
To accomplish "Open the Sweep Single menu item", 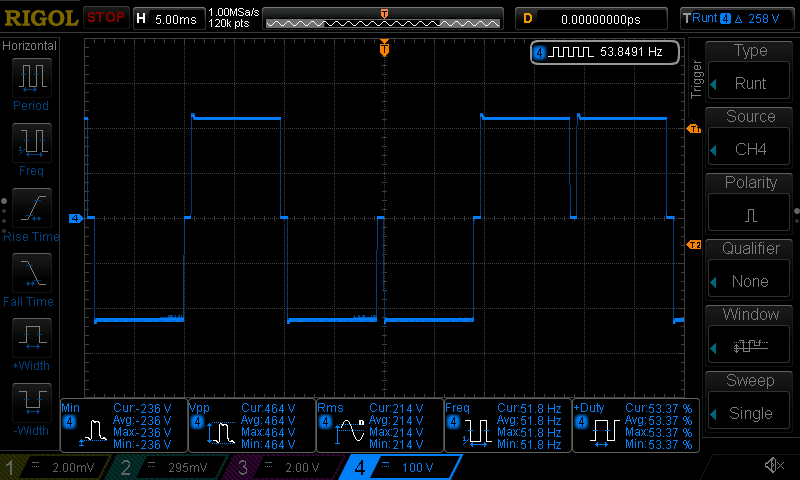I will click(750, 402).
